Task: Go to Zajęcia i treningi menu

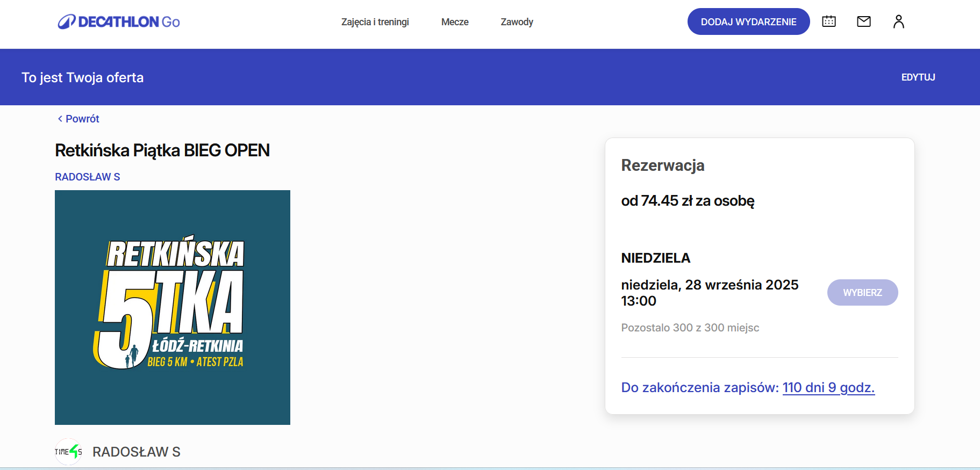Action: click(x=375, y=22)
